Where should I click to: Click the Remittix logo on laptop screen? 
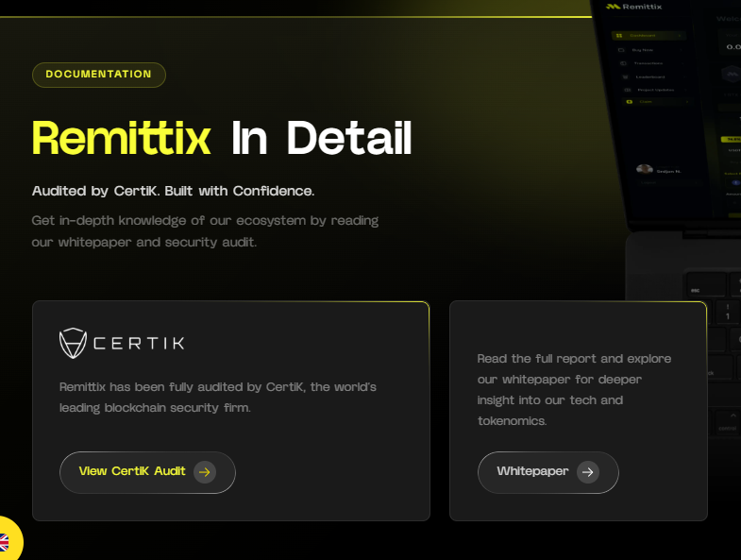[x=633, y=7]
